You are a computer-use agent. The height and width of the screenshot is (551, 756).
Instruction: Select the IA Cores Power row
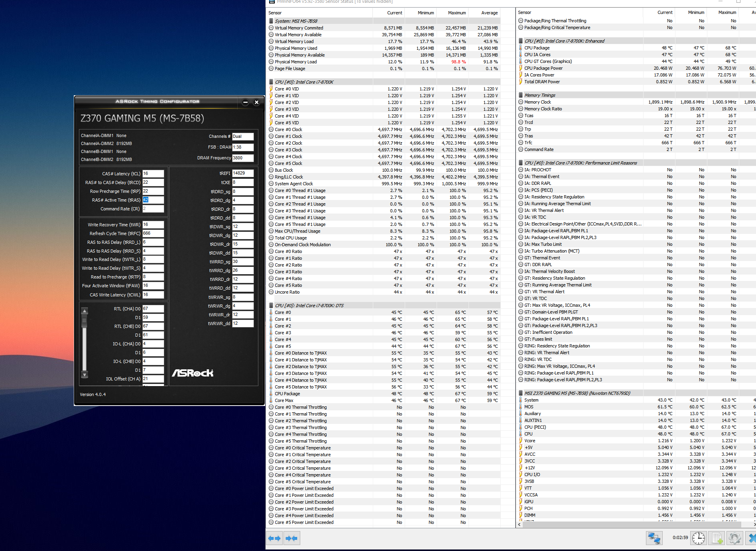636,75
